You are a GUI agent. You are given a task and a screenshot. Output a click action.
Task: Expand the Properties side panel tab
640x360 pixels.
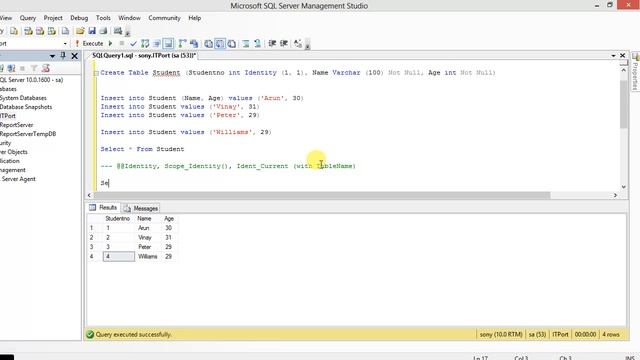pos(636,72)
